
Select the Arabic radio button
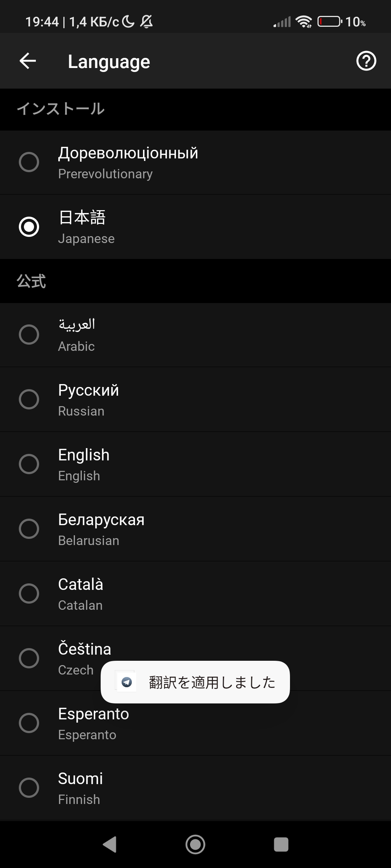(x=29, y=335)
